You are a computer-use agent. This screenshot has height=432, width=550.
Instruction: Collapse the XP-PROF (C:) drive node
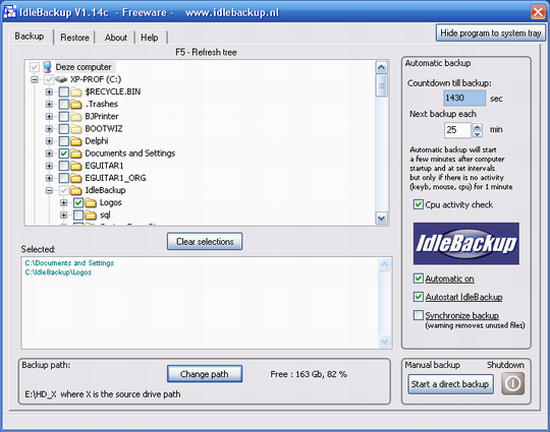(x=34, y=80)
